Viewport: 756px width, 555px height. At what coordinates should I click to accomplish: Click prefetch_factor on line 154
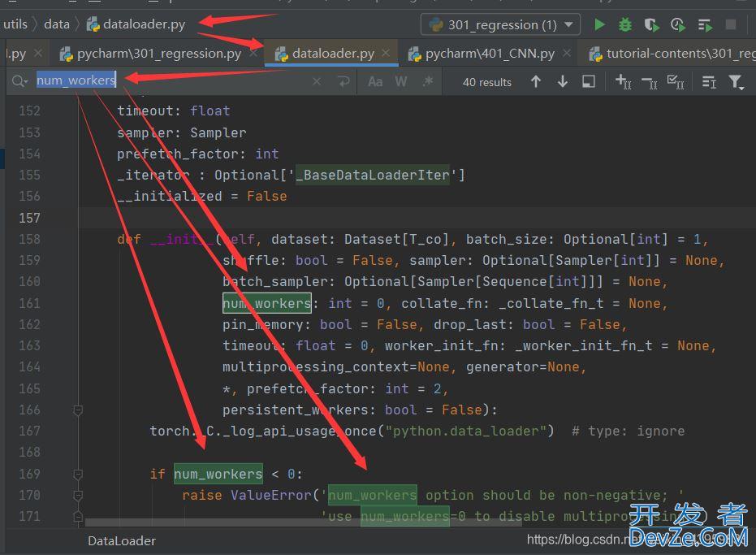pos(177,154)
